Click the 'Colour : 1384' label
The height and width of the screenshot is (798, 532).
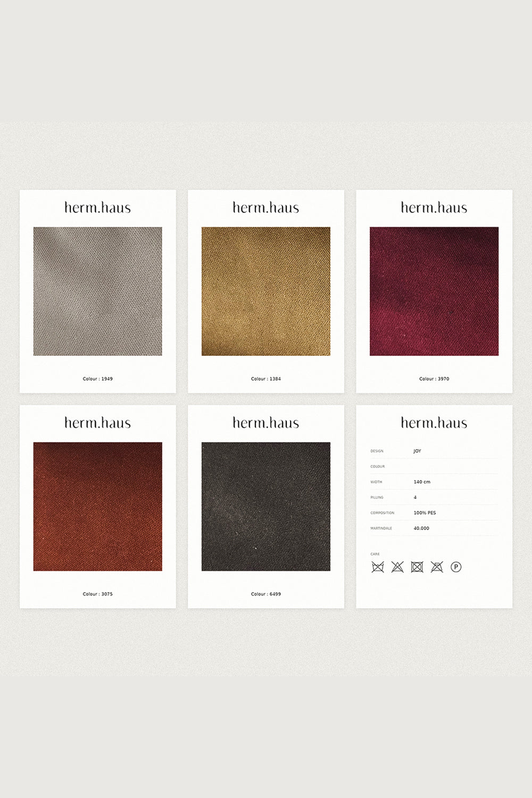(x=266, y=379)
